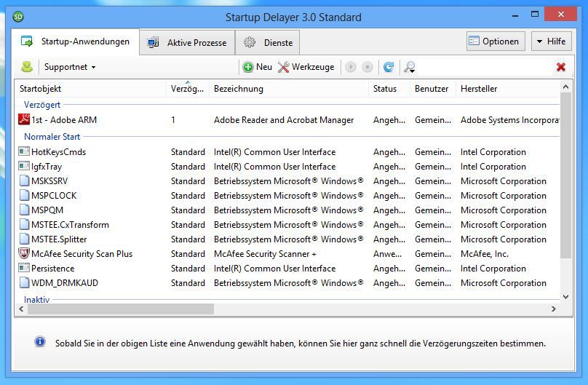Click the MSPQM file icon
The height and width of the screenshot is (385, 588).
pos(24,210)
